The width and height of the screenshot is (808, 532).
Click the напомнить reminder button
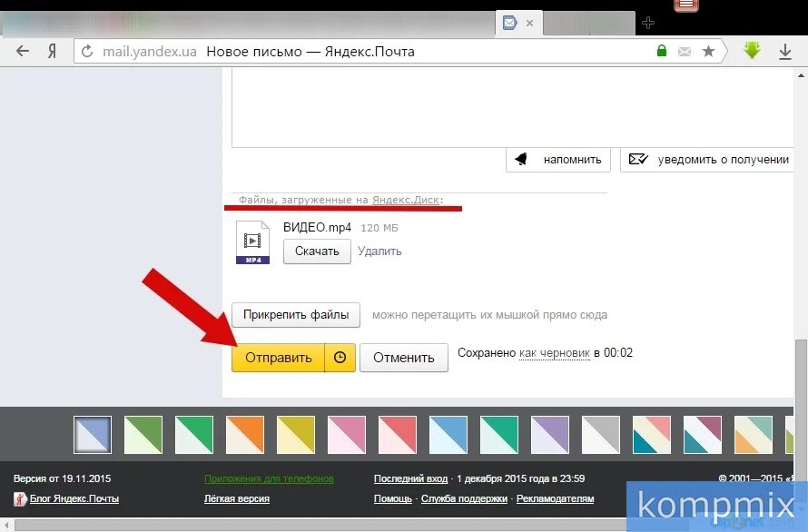pos(558,160)
